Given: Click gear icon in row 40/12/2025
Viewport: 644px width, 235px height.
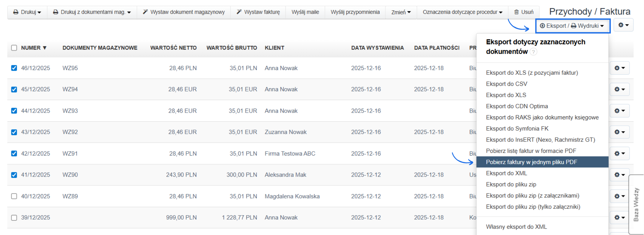Looking at the screenshot, I should click(619, 196).
